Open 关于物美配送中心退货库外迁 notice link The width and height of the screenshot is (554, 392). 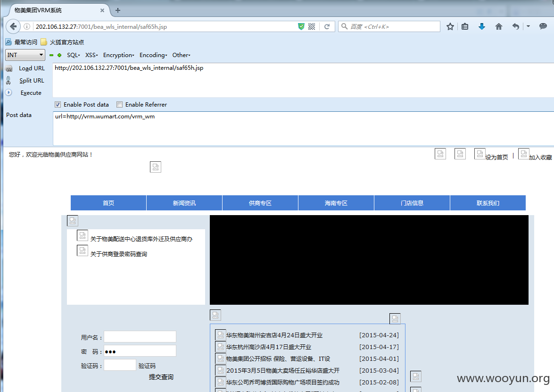141,239
